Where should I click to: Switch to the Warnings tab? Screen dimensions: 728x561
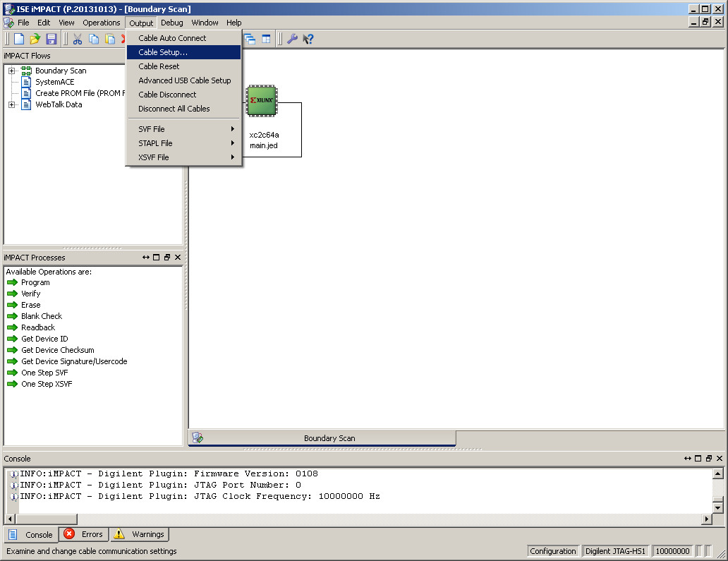pyautogui.click(x=139, y=534)
